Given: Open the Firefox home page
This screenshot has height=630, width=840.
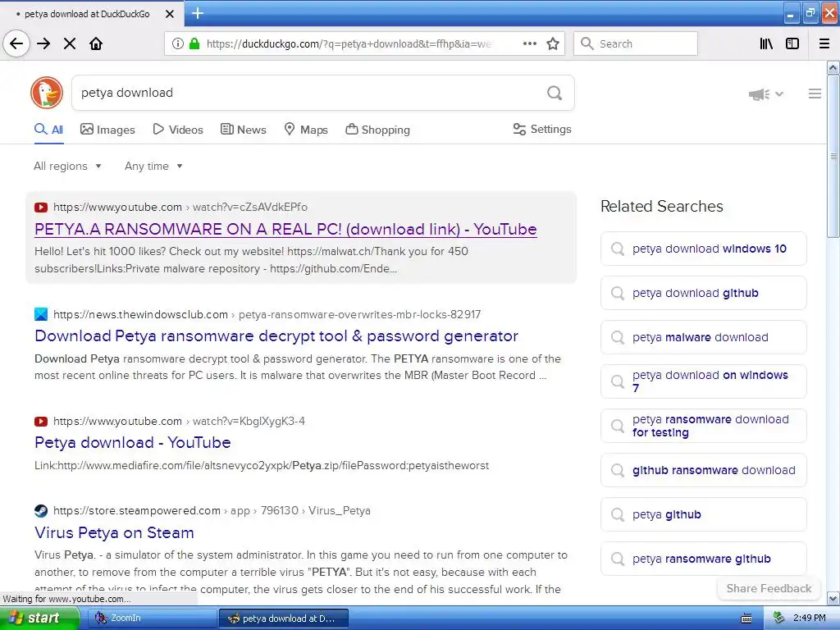Looking at the screenshot, I should pyautogui.click(x=96, y=43).
